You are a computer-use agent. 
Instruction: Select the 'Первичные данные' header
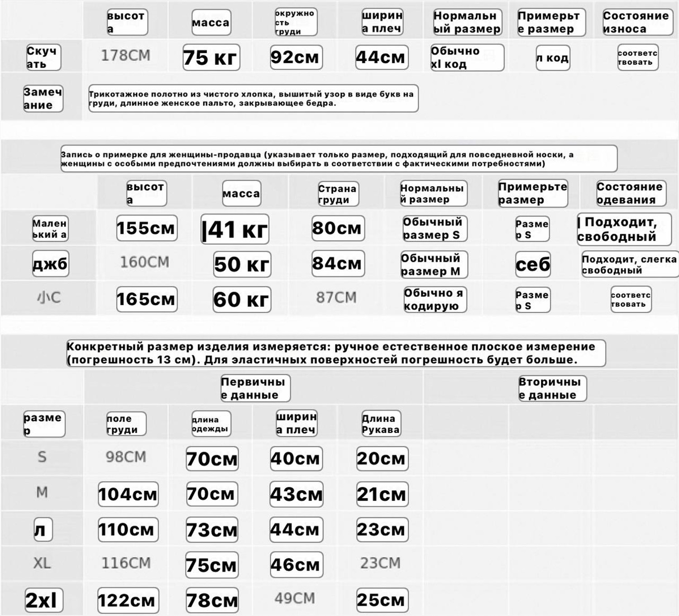(255, 388)
